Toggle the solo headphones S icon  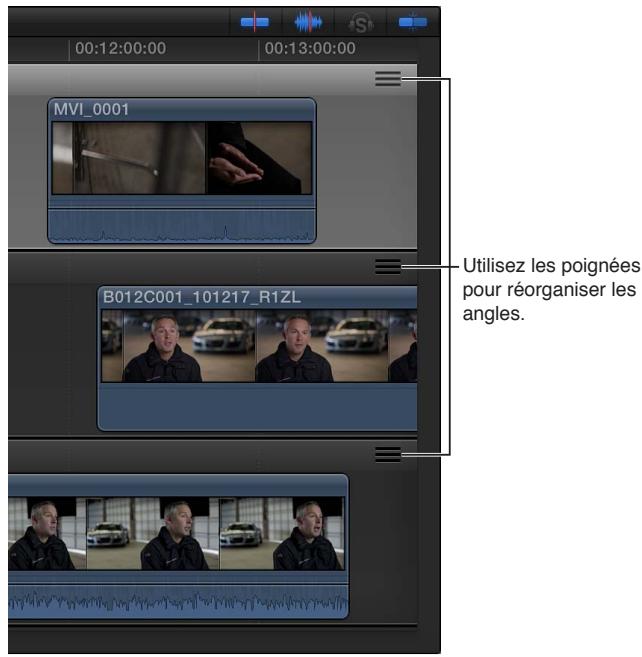click(360, 23)
